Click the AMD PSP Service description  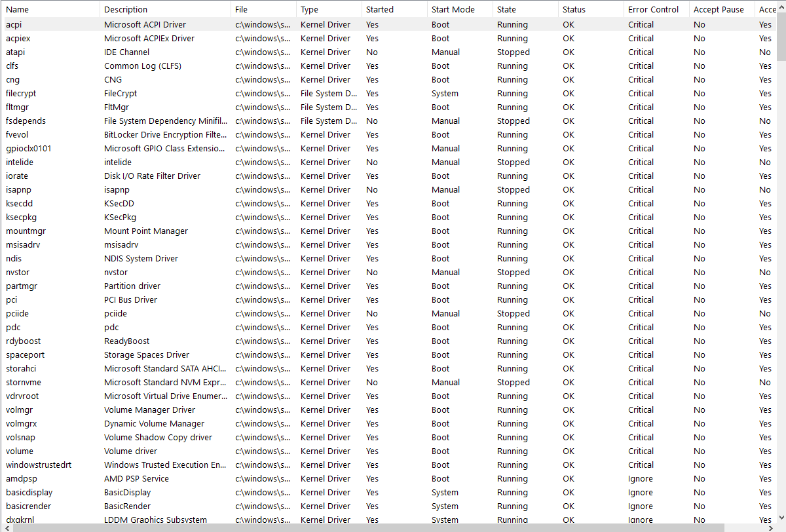137,478
